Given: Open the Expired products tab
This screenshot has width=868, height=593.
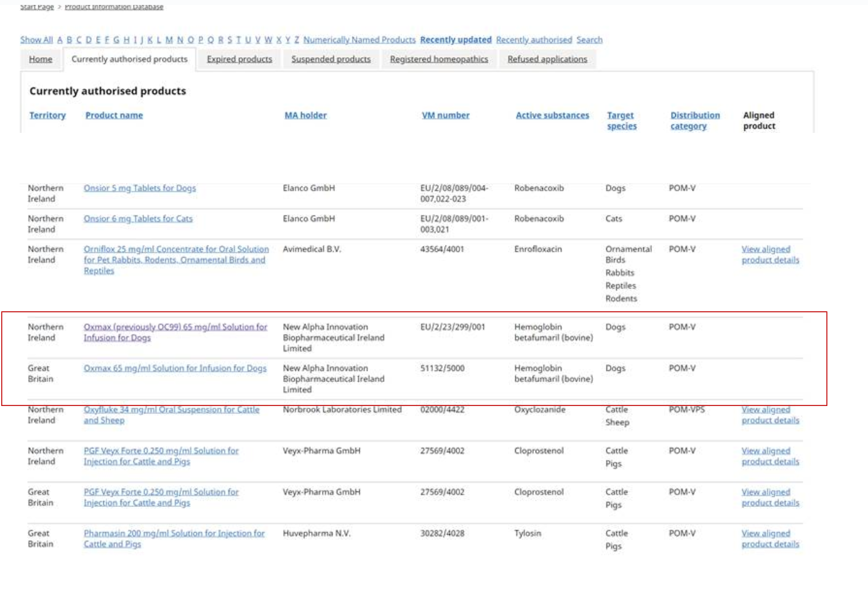Looking at the screenshot, I should pos(239,59).
